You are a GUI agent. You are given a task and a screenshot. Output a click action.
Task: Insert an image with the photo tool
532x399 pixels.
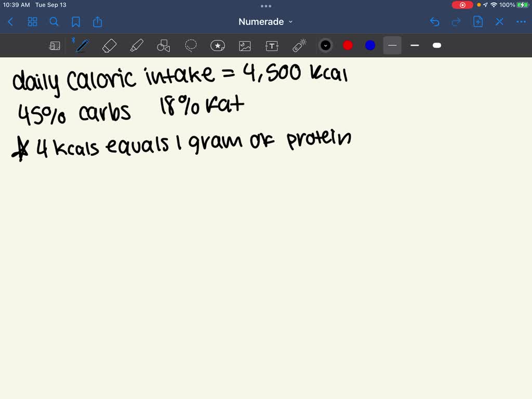245,46
